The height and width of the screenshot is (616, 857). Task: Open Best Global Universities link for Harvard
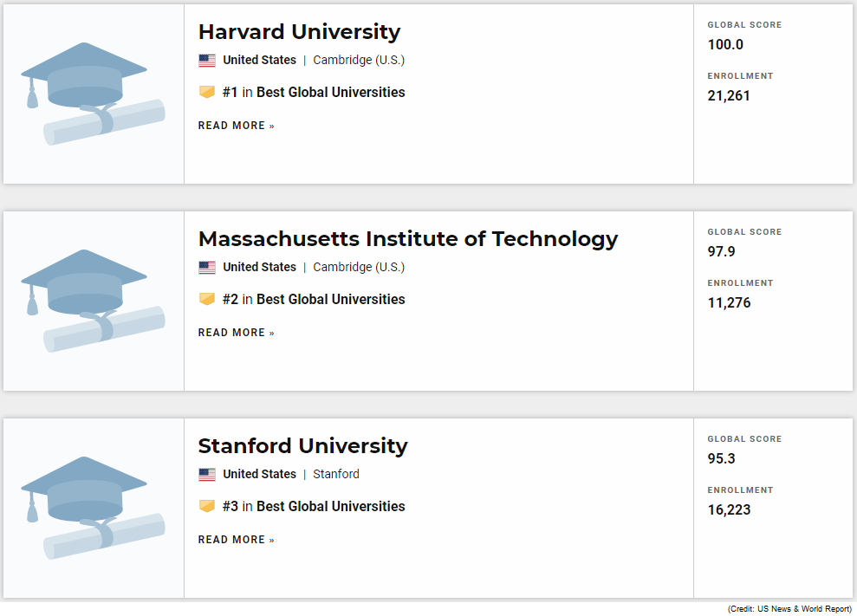[330, 93]
